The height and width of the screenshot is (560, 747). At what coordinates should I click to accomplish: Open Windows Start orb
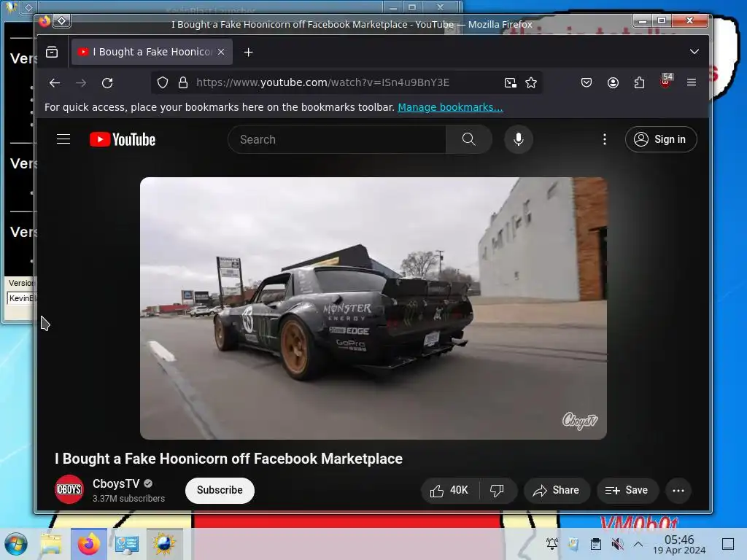point(16,544)
